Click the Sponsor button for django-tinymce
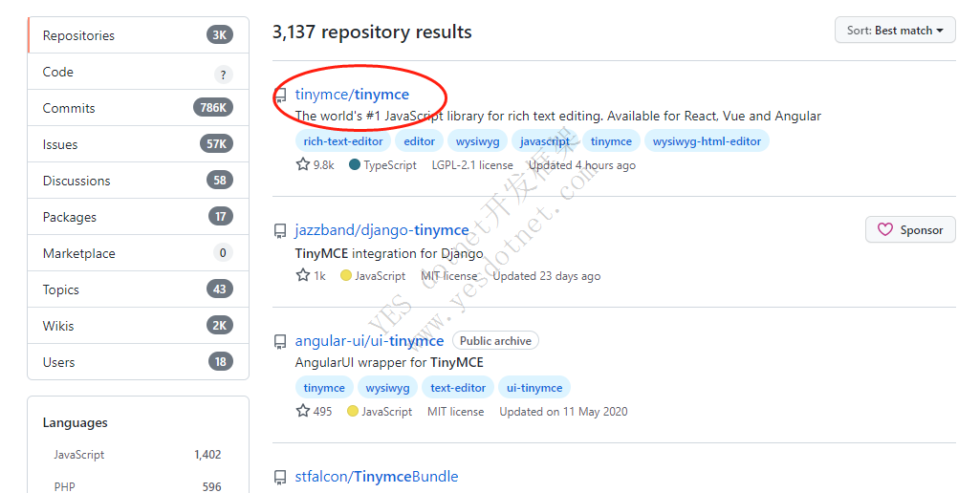The image size is (980, 493). (x=910, y=230)
